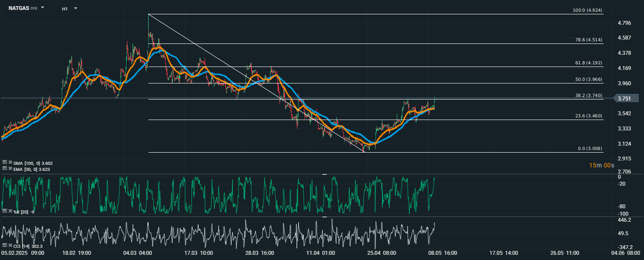Open the NATGAS symbol dropdown arrow
This screenshot has width=644, height=260.
pyautogui.click(x=43, y=8)
